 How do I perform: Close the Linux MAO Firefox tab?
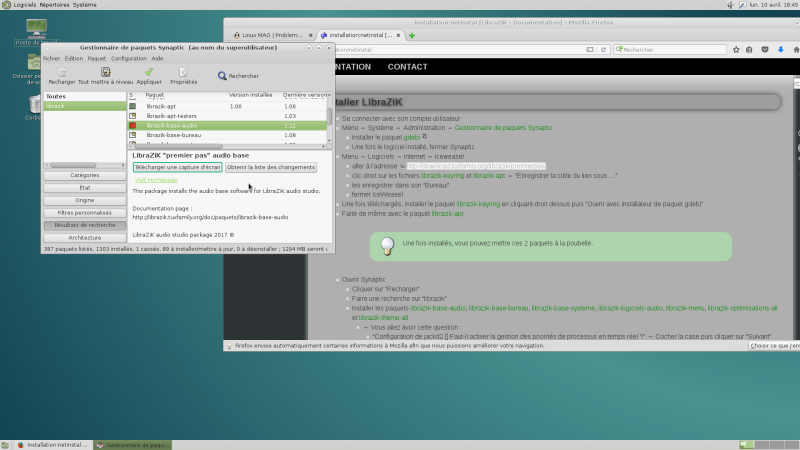pyautogui.click(x=311, y=35)
